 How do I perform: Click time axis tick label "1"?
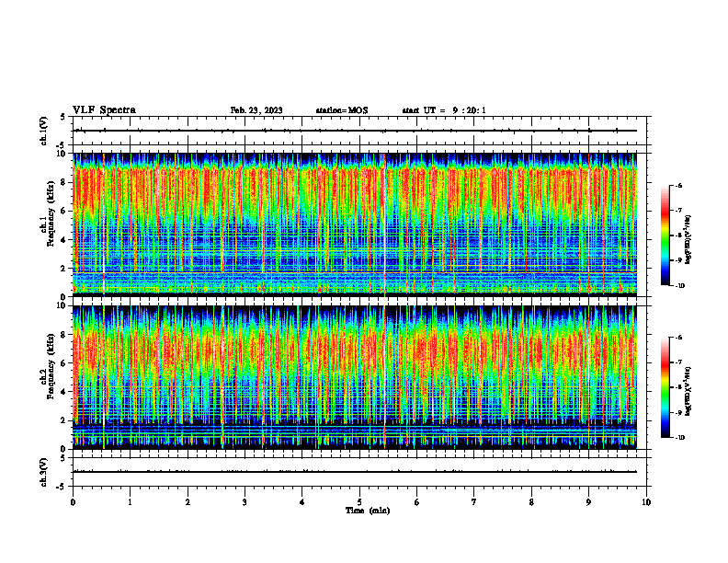click(130, 502)
